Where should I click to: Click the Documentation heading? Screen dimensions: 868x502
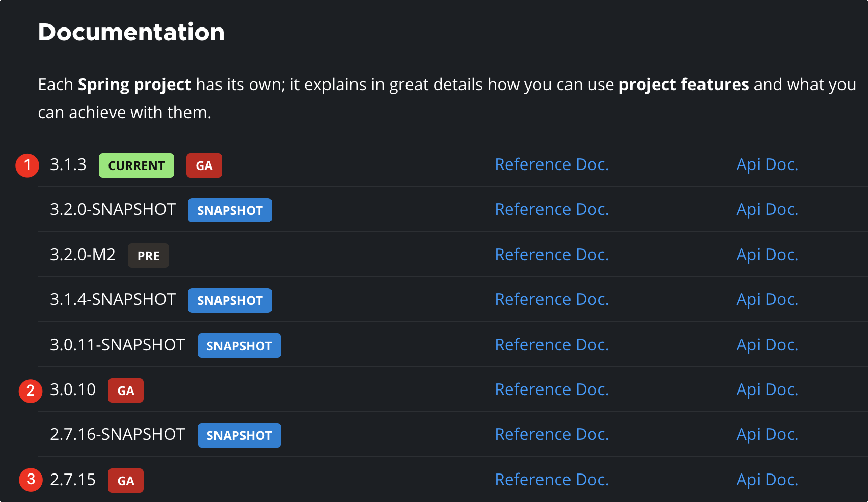(131, 32)
